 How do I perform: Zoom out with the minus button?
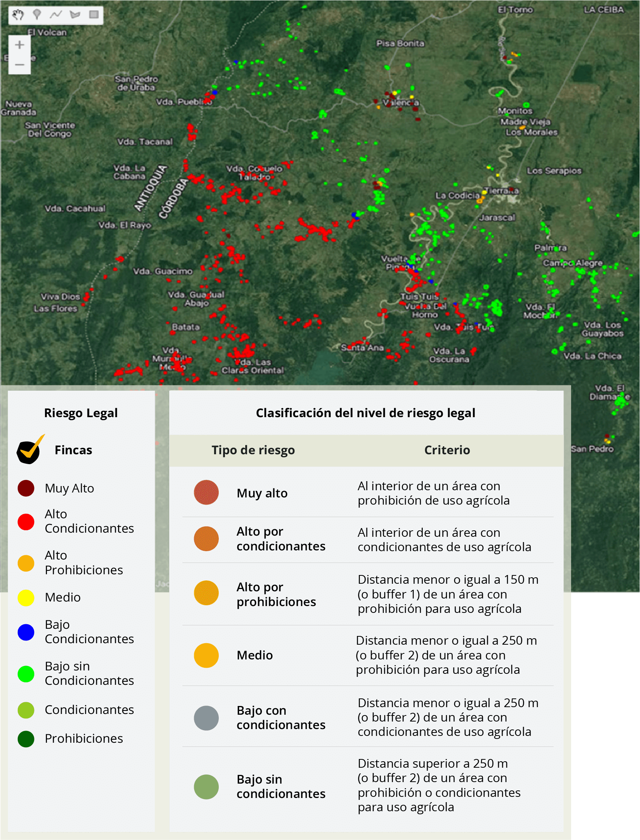click(19, 64)
